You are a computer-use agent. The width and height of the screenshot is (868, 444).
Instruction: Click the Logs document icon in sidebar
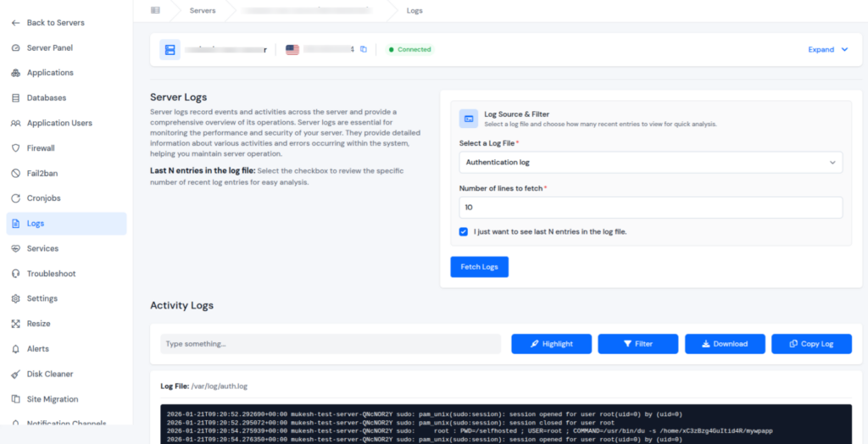(15, 224)
